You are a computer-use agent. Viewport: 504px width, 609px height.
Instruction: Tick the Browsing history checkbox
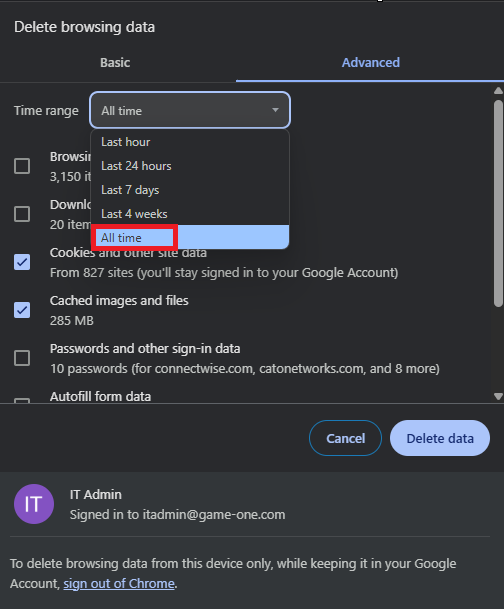pos(22,166)
